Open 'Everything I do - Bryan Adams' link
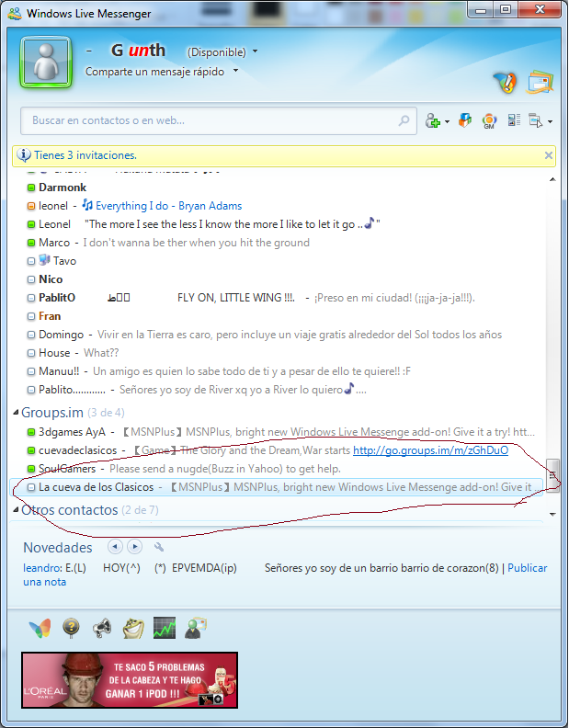 click(x=168, y=206)
